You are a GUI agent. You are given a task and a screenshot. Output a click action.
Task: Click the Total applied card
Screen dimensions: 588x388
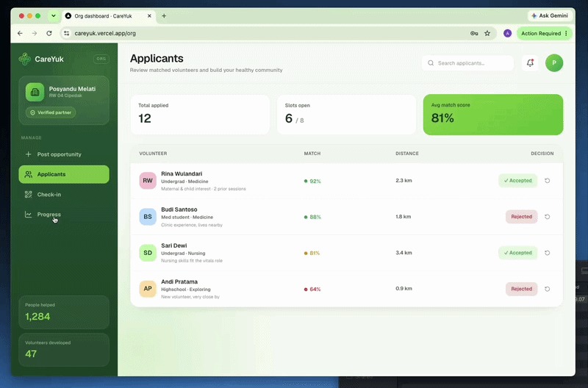point(200,115)
